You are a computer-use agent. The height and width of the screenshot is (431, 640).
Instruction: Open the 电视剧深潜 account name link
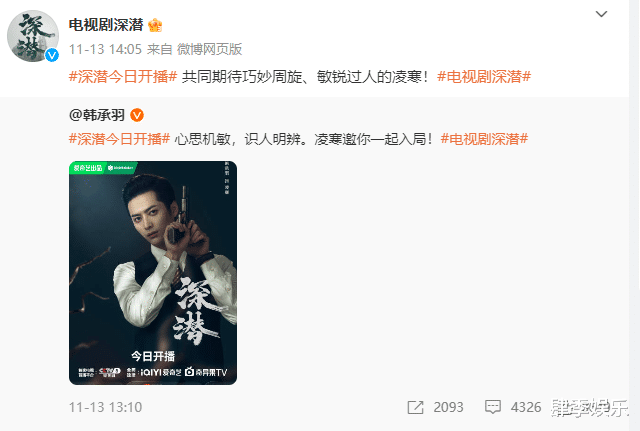coord(106,25)
